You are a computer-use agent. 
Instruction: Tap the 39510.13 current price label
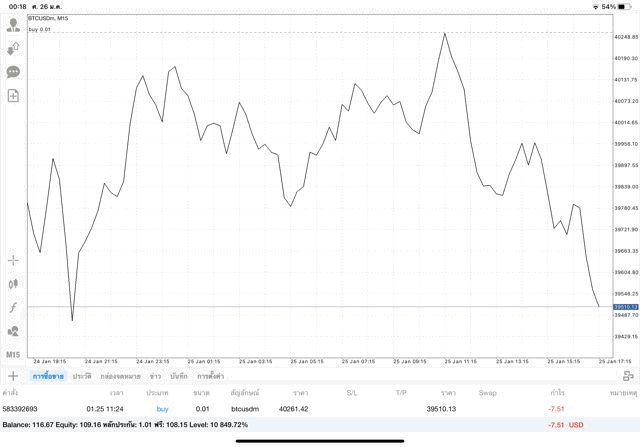625,307
